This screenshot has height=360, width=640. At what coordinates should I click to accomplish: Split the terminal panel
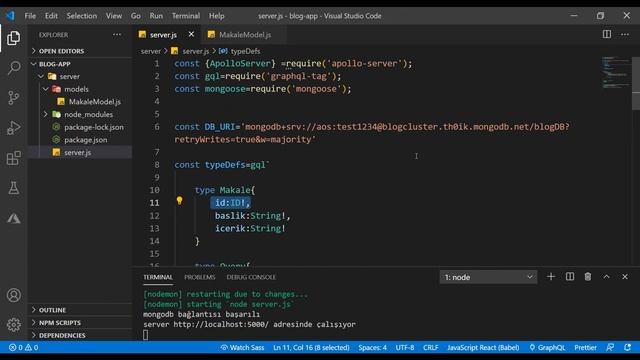pos(570,277)
